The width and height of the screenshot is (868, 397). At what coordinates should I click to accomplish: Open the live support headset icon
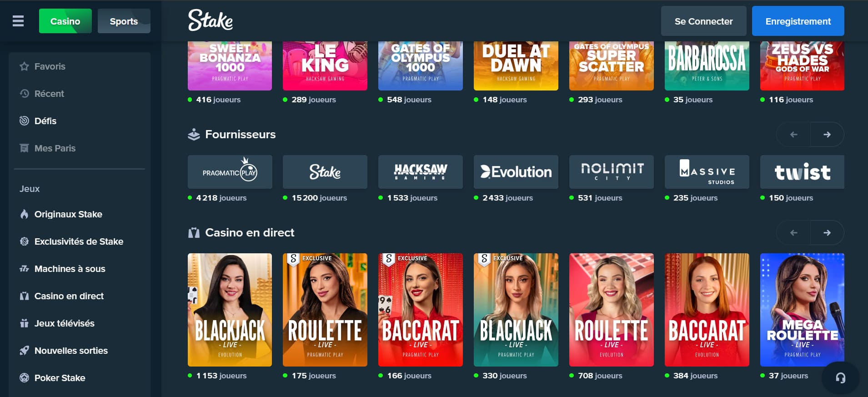click(x=840, y=377)
